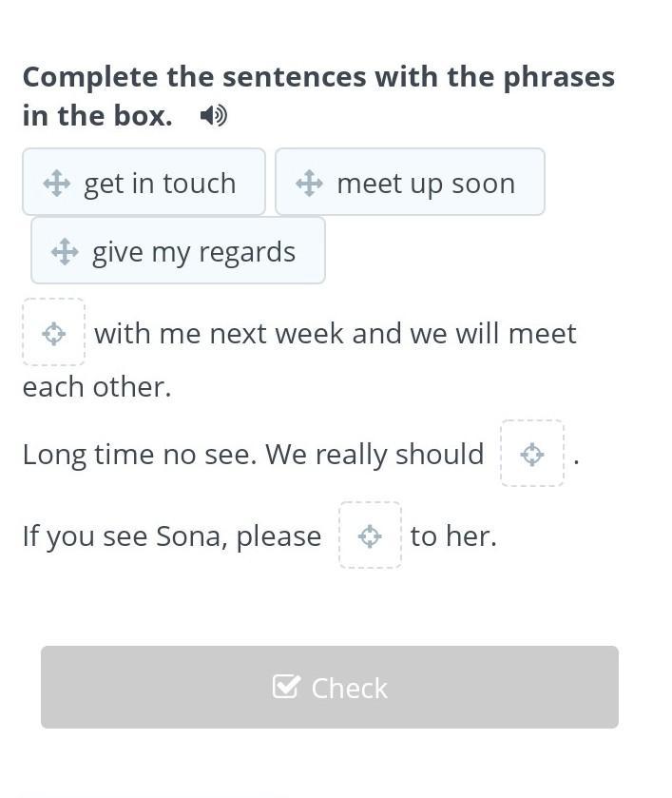Click target icon before 'to her.'

[370, 535]
